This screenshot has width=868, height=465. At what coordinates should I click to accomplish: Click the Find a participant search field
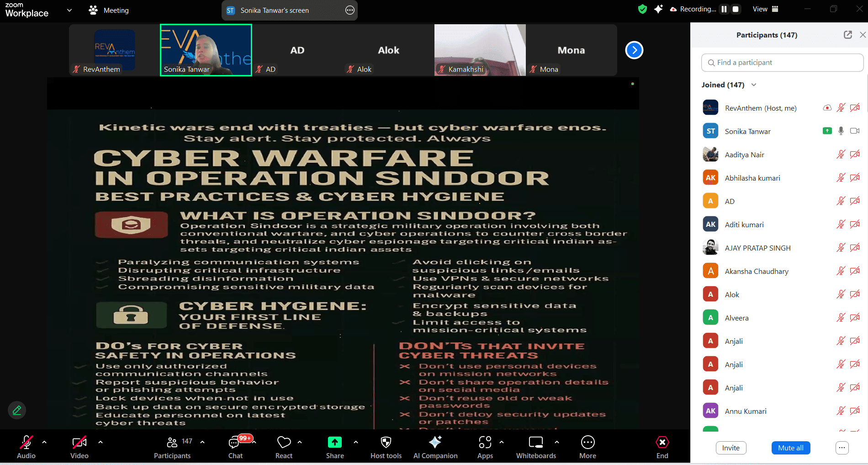click(782, 63)
